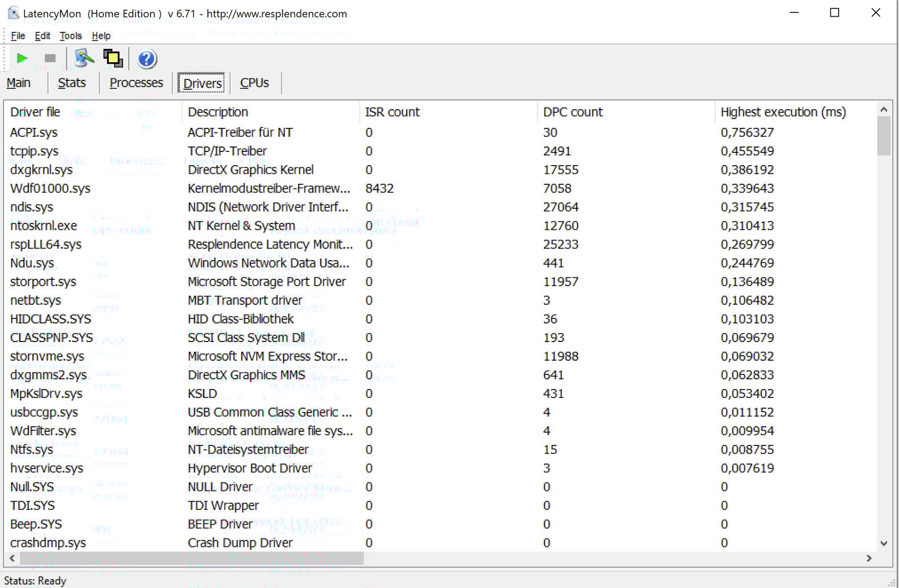Select the WdFilter.sys driver row
The width and height of the screenshot is (899, 588).
(x=441, y=431)
